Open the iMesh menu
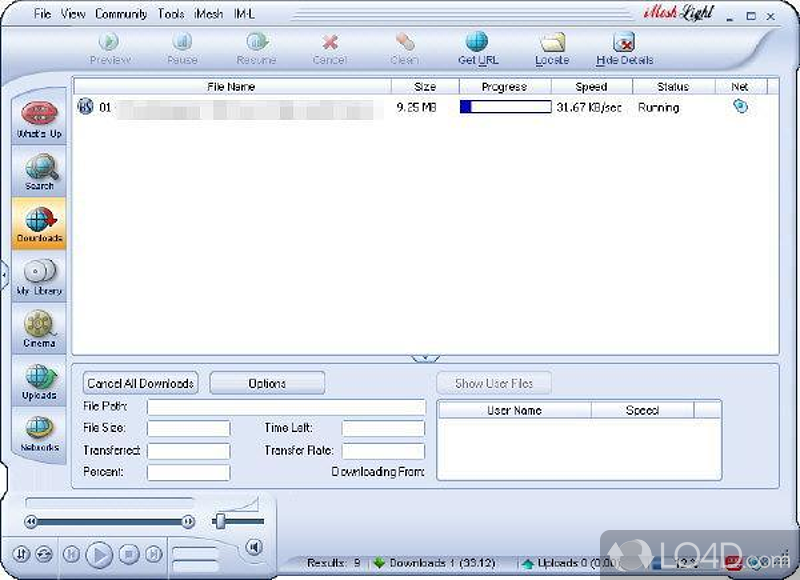This screenshot has width=800, height=580. click(209, 14)
